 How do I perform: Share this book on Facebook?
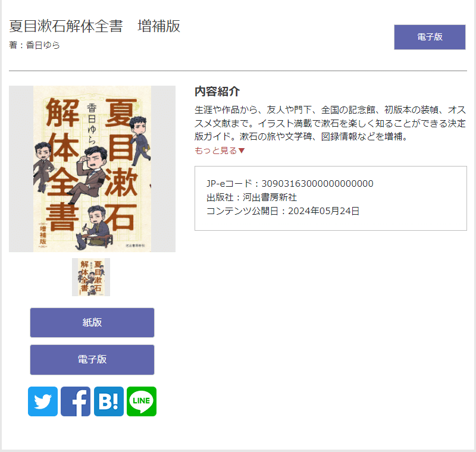[x=76, y=401]
